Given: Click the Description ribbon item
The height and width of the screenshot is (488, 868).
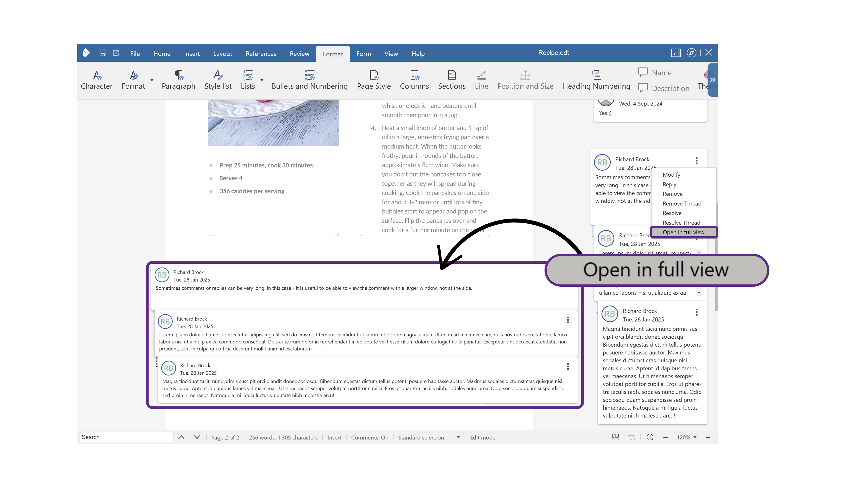Looking at the screenshot, I should coord(663,88).
